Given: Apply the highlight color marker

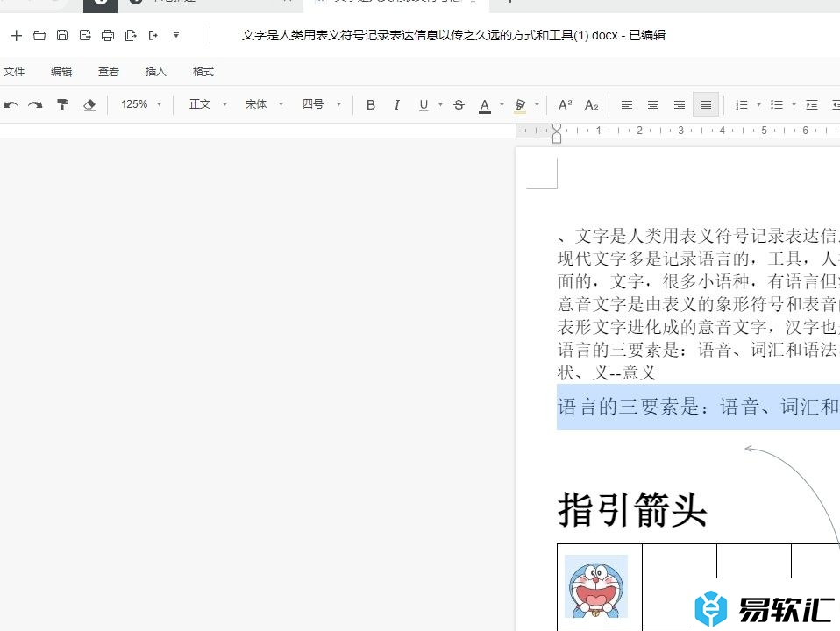Looking at the screenshot, I should click(520, 105).
